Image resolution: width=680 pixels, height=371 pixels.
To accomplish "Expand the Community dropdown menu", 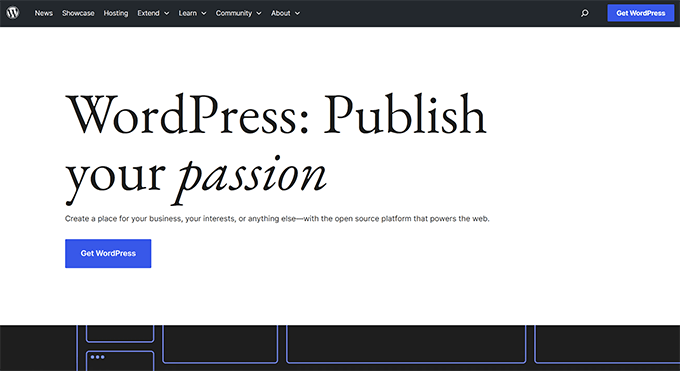I will (239, 13).
